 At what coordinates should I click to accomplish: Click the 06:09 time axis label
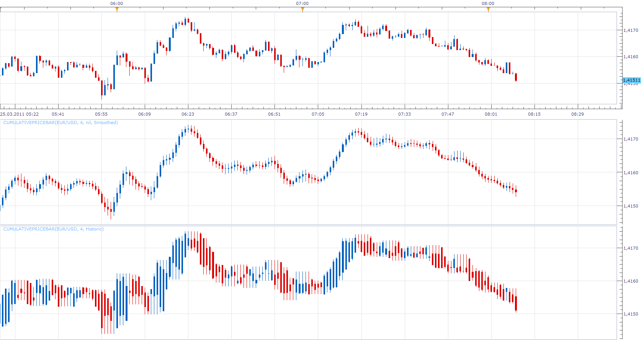point(145,114)
